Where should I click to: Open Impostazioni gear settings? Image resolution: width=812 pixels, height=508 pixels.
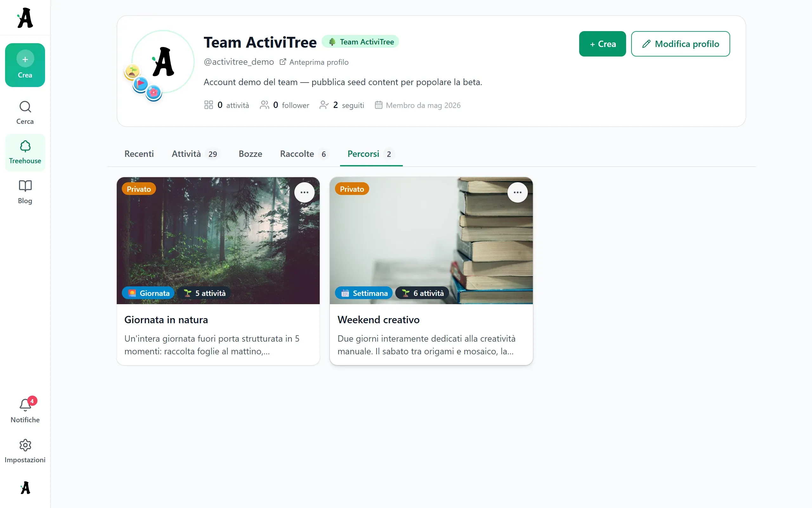pyautogui.click(x=25, y=451)
